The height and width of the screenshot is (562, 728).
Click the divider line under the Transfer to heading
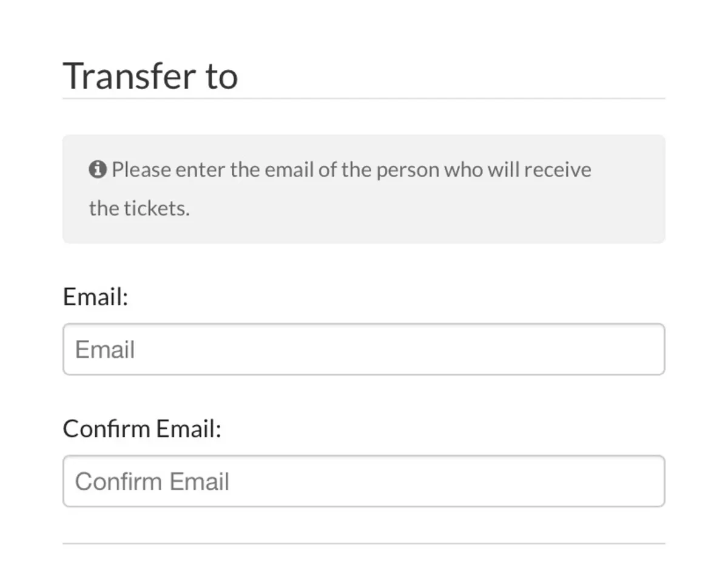(x=364, y=98)
